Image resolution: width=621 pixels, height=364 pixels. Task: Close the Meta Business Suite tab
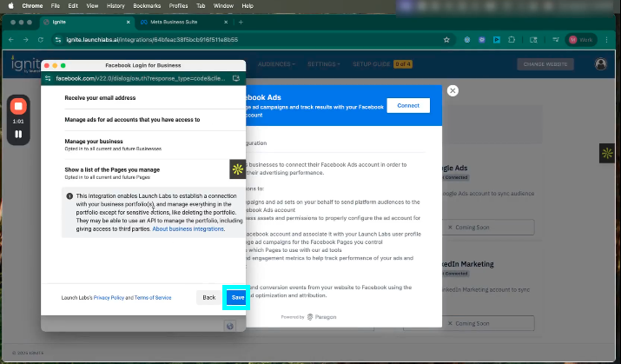pos(226,23)
